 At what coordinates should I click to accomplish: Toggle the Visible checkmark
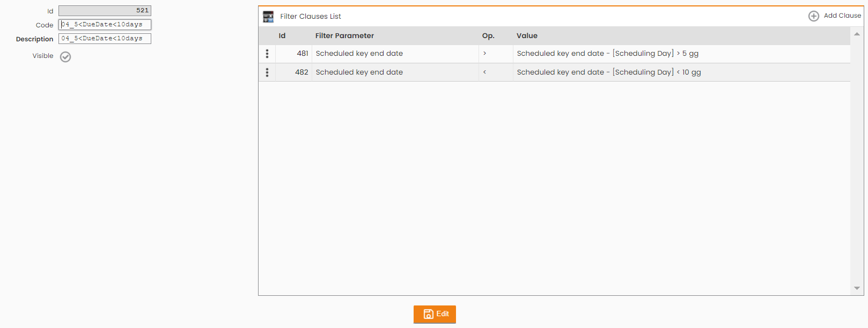pos(65,57)
